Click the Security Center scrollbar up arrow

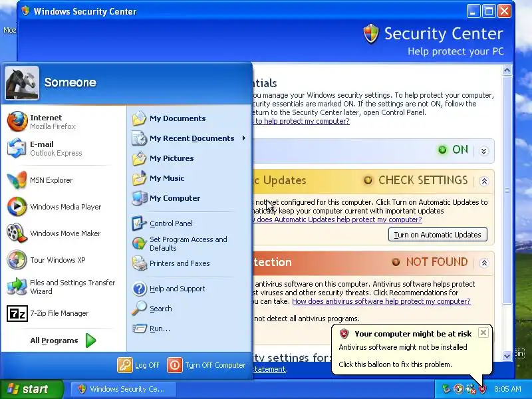pos(507,70)
